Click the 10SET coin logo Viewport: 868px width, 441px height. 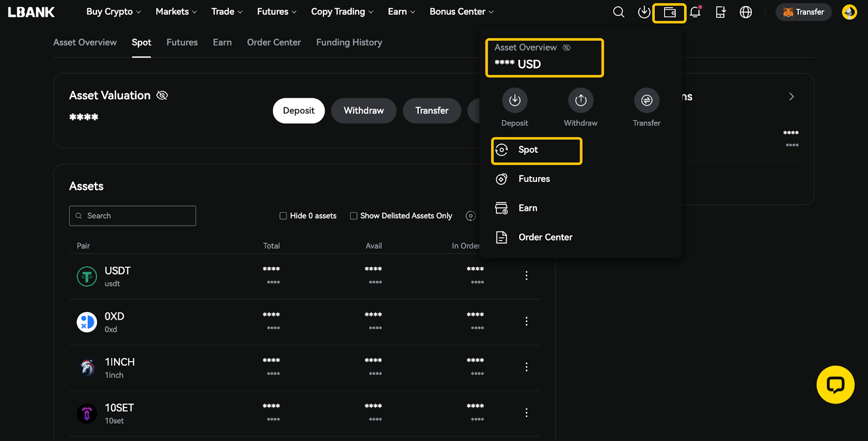(x=87, y=413)
